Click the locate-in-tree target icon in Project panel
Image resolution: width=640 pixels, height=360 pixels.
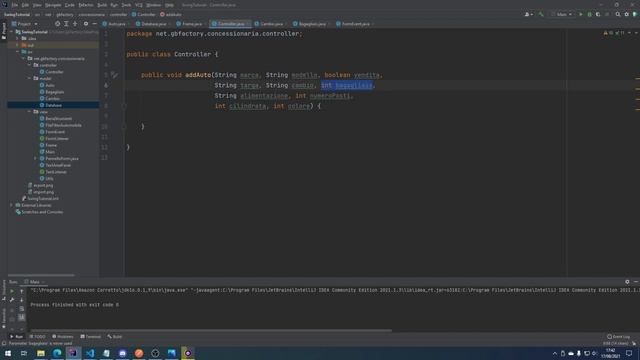(x=58, y=24)
